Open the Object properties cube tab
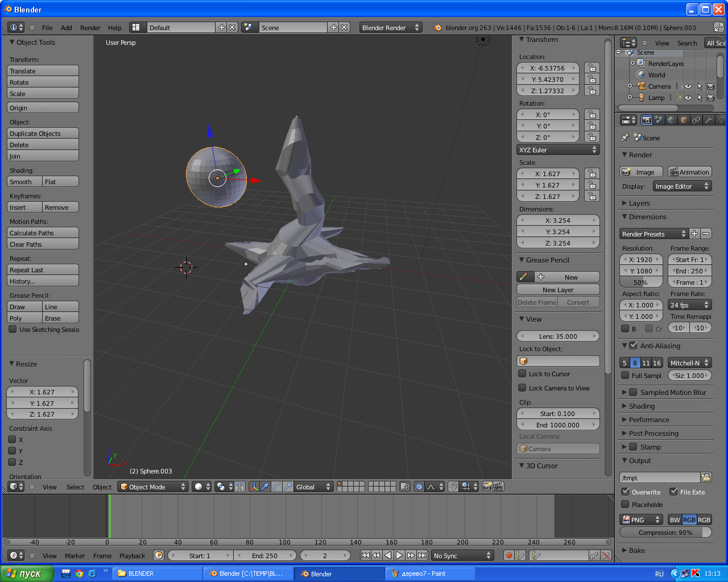This screenshot has width=728, height=582. coord(684,120)
